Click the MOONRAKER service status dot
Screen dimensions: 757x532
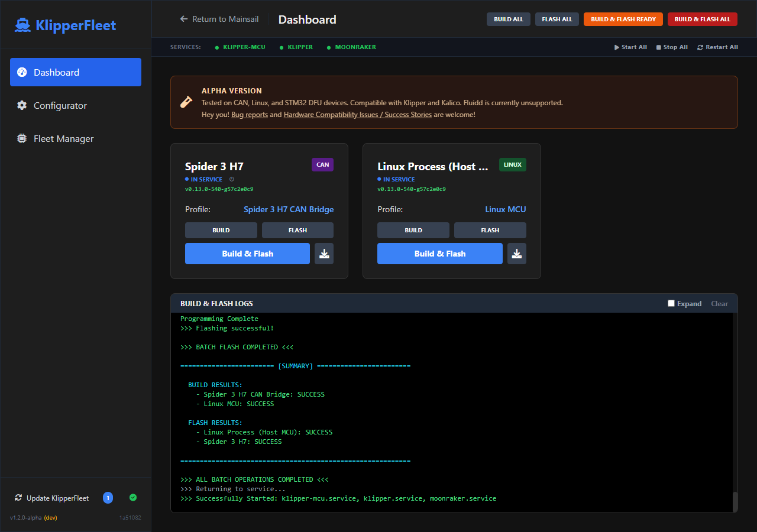(329, 47)
